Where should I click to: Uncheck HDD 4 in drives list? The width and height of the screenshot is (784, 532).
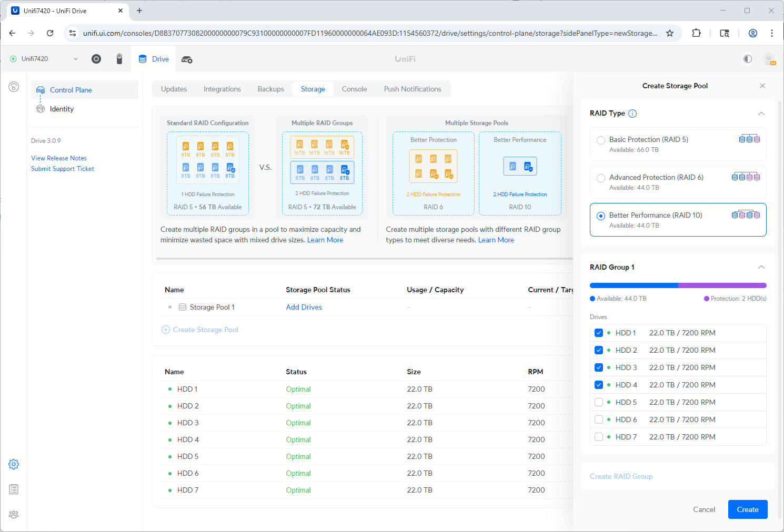click(x=599, y=385)
